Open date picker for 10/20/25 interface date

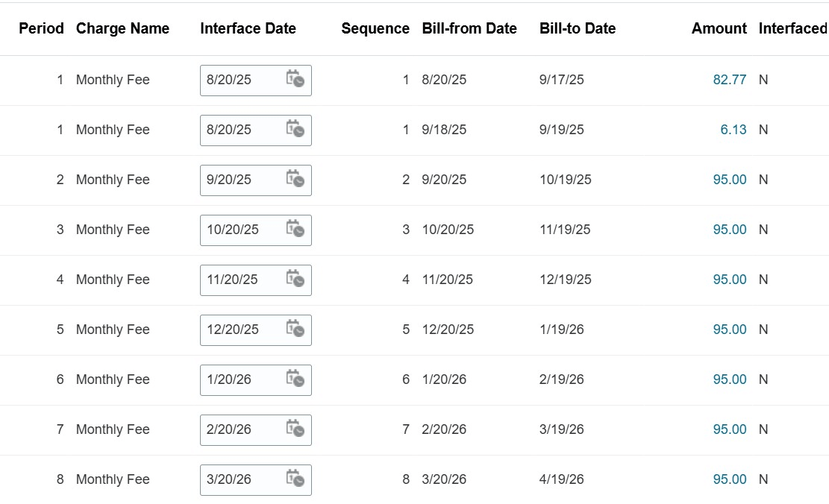click(x=296, y=230)
